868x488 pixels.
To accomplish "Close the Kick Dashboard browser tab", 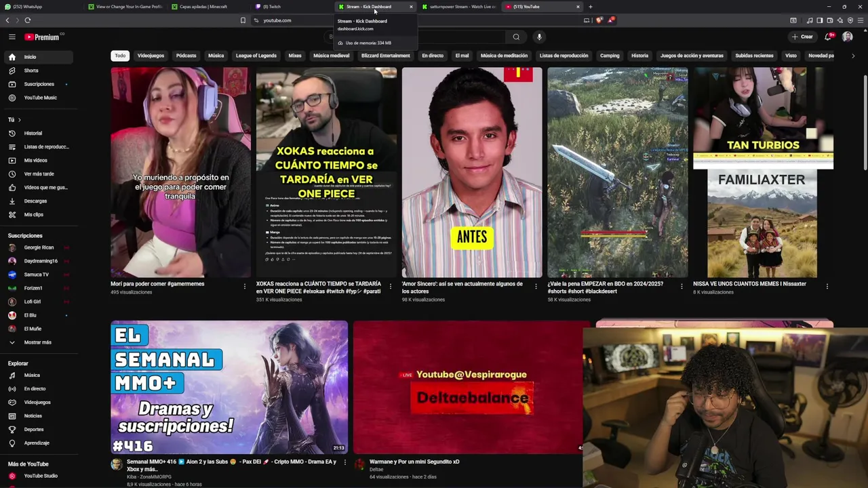I will coord(411,7).
